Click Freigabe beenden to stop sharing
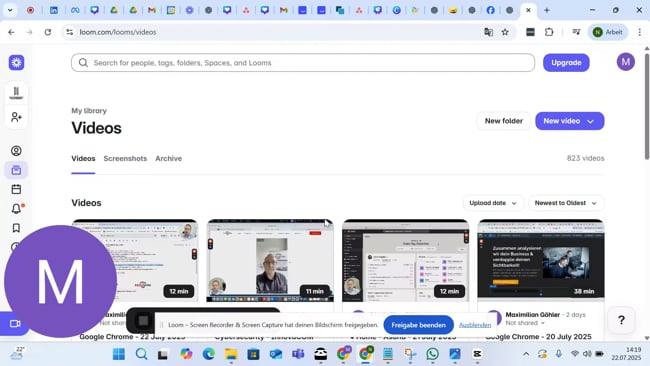Screen dimensions: 650x366 (x=419, y=325)
